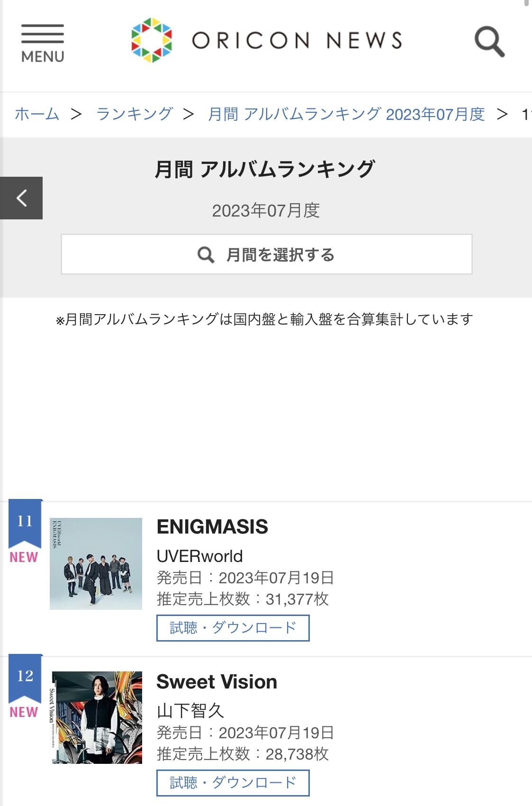Click 試聴・ダウンロード button for Sweet Vision
Image resolution: width=532 pixels, height=806 pixels.
(233, 783)
